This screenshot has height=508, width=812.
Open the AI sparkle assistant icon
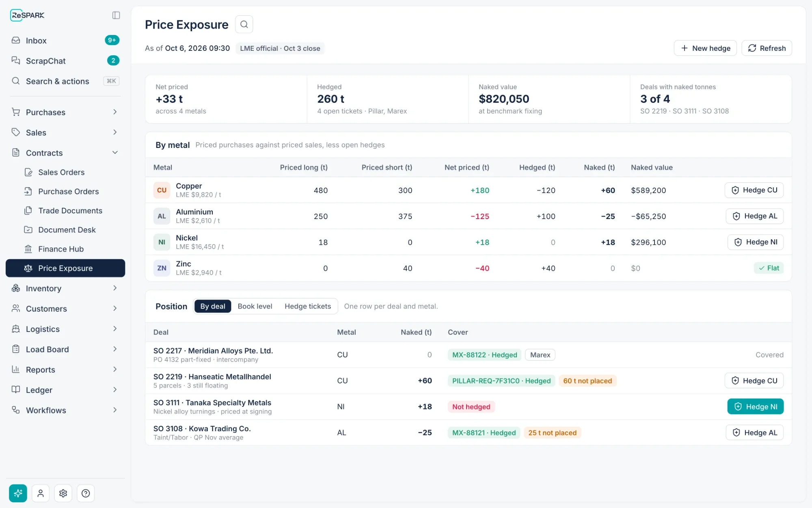tap(18, 493)
